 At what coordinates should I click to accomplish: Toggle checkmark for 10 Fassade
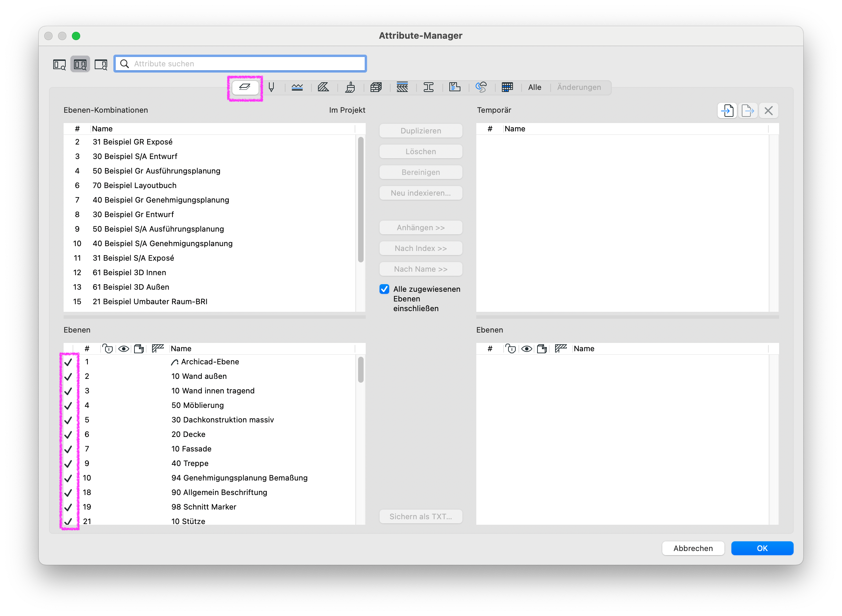pos(68,449)
